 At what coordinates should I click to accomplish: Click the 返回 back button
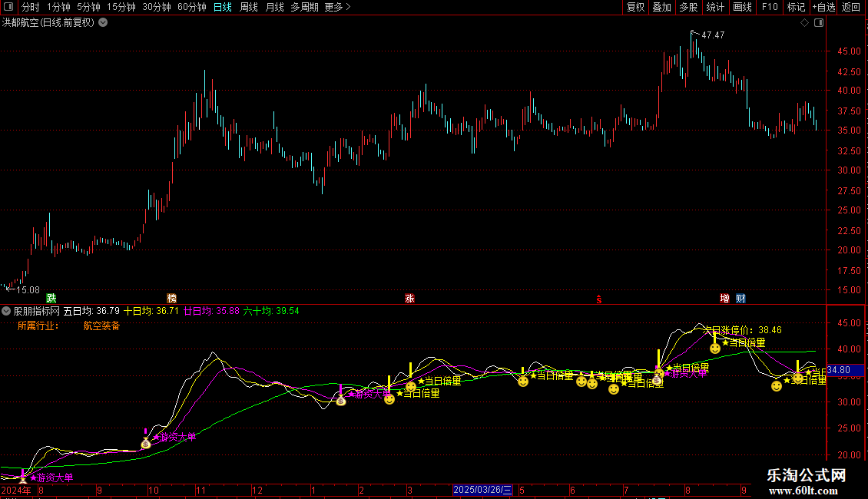[x=851, y=7]
